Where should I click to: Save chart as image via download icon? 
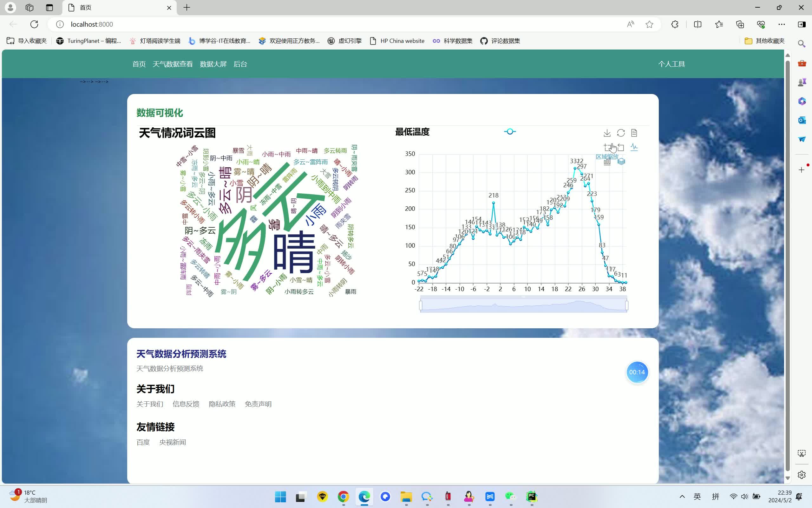point(607,133)
